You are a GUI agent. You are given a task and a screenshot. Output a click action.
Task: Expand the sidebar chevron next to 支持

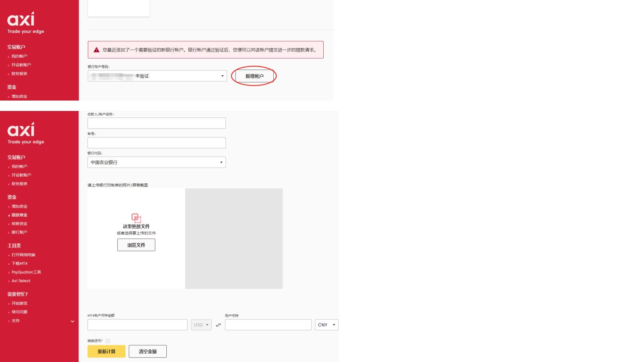72,321
